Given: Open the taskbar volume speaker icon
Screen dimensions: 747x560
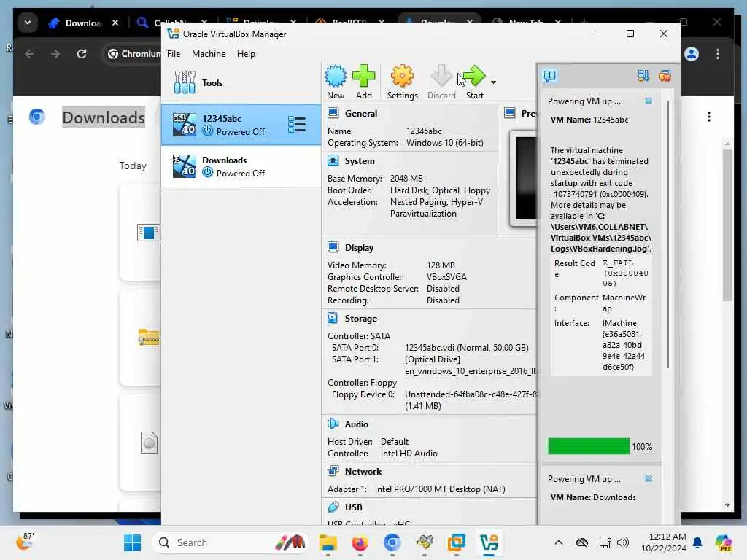Looking at the screenshot, I should pos(623,542).
